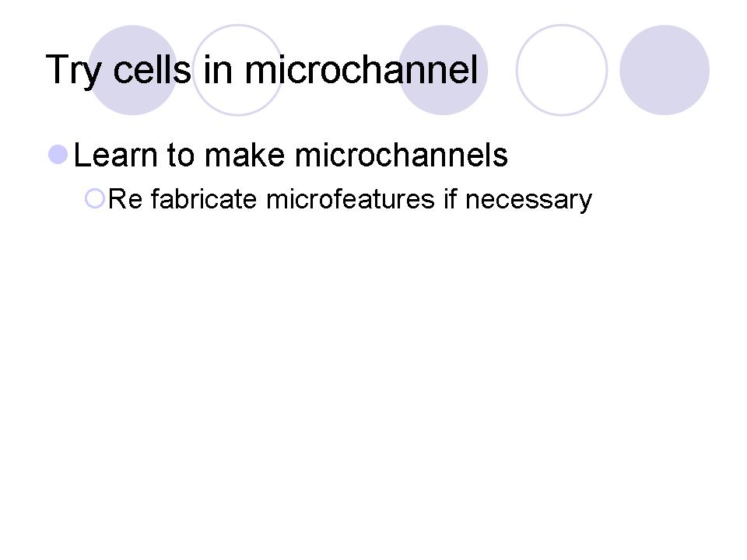Click the "Re fabricate microfeatures if necessary" sub-bullet text
This screenshot has width=747, height=560.
(350, 200)
